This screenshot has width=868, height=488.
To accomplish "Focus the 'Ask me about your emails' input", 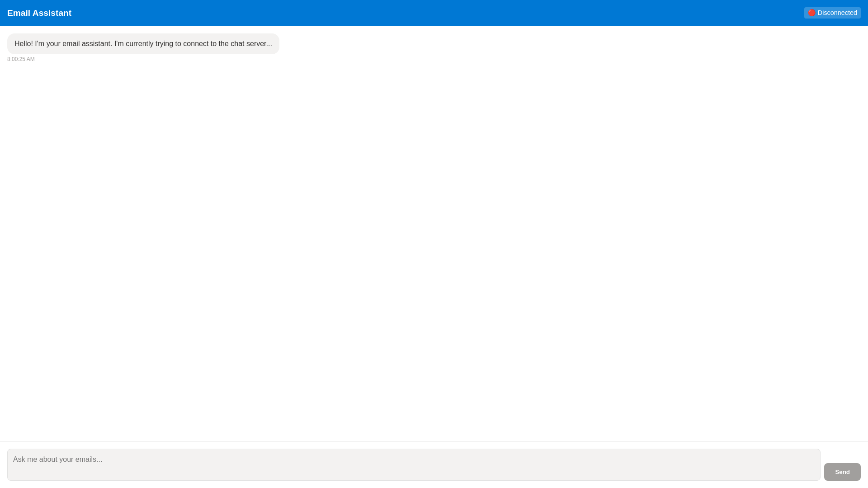I will [414, 465].
